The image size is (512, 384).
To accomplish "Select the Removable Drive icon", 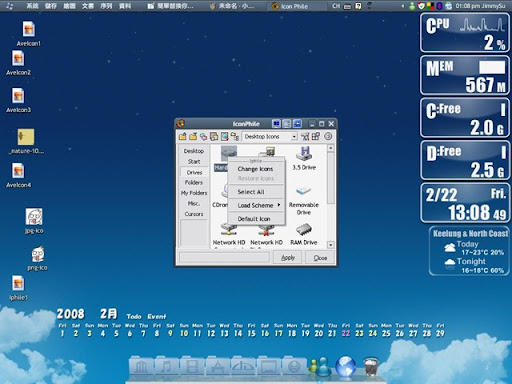I will click(304, 200).
